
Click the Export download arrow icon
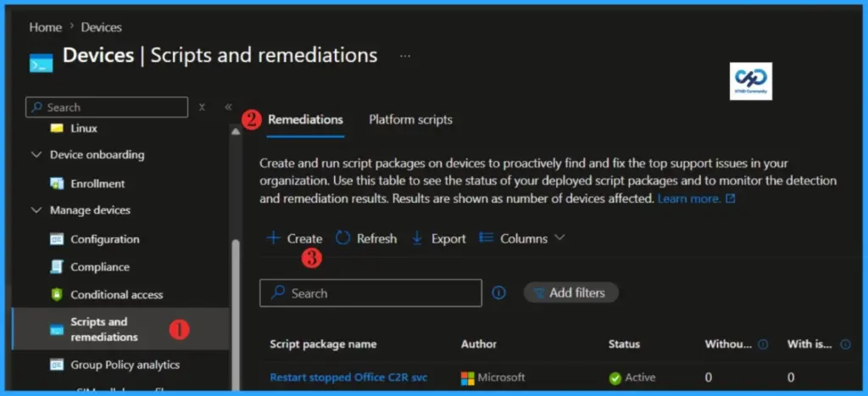click(x=417, y=238)
